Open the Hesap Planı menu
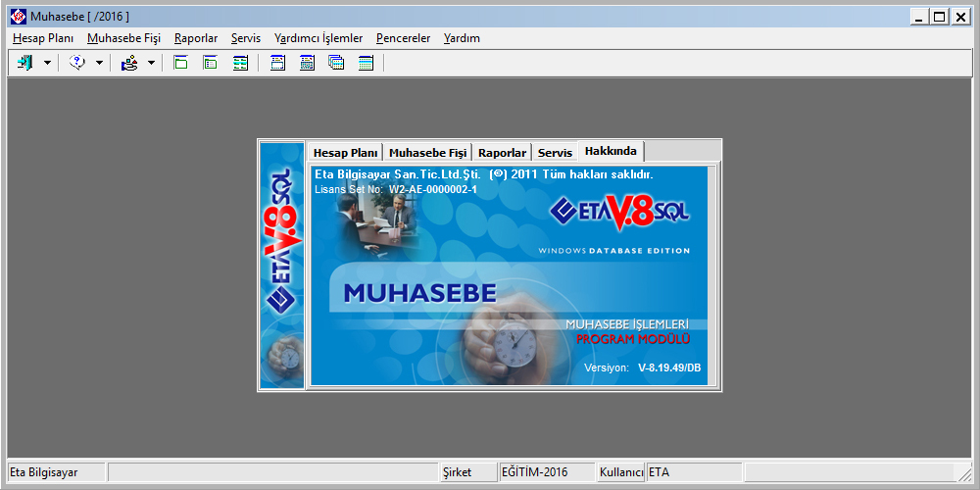Screen dimensions: 980x490 [43, 38]
